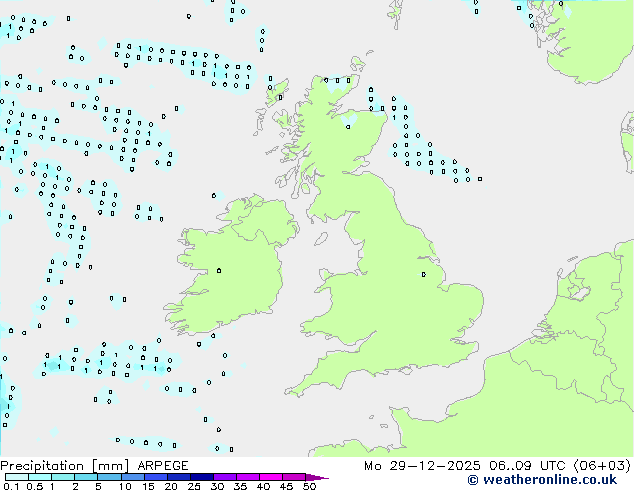Screen dimensions: 634x490
Task: Click the '06..09 UTC' time text
Action: click(x=526, y=466)
